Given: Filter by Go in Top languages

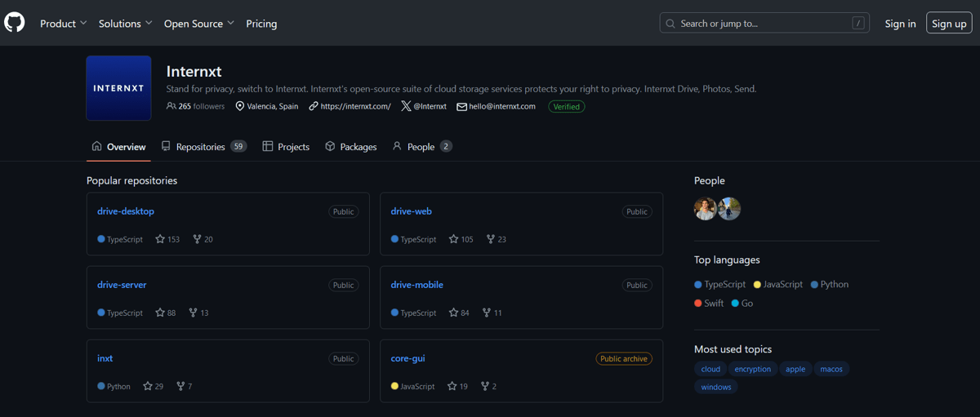Looking at the screenshot, I should 742,304.
